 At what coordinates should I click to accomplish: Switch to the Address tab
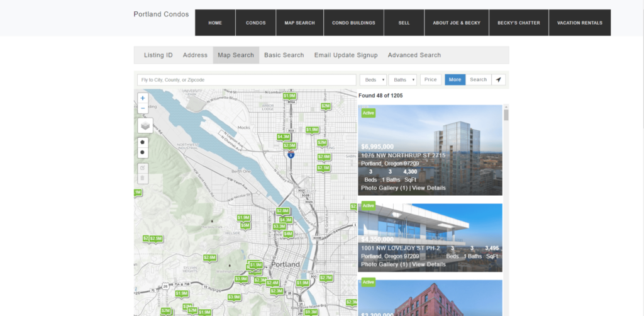click(x=195, y=55)
